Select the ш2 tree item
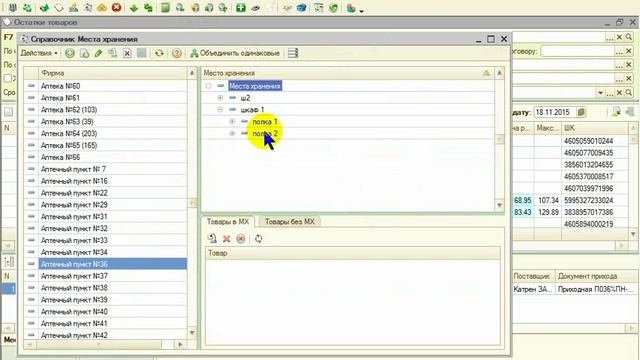This screenshot has width=640, height=360. coord(245,98)
